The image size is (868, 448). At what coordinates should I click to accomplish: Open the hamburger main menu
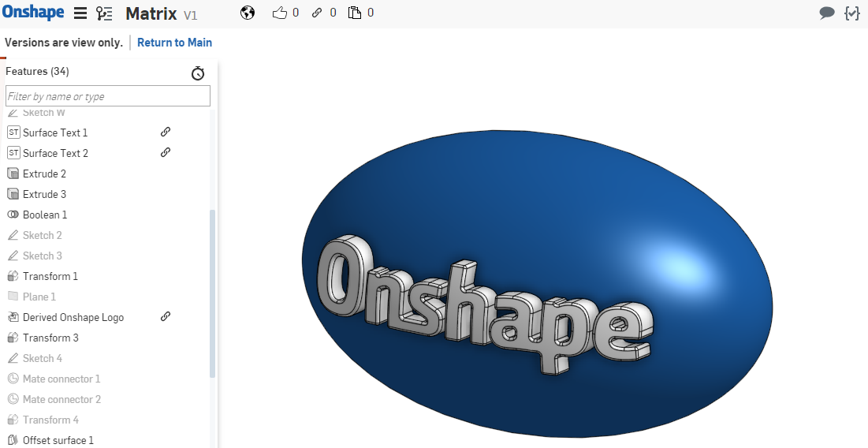point(80,13)
